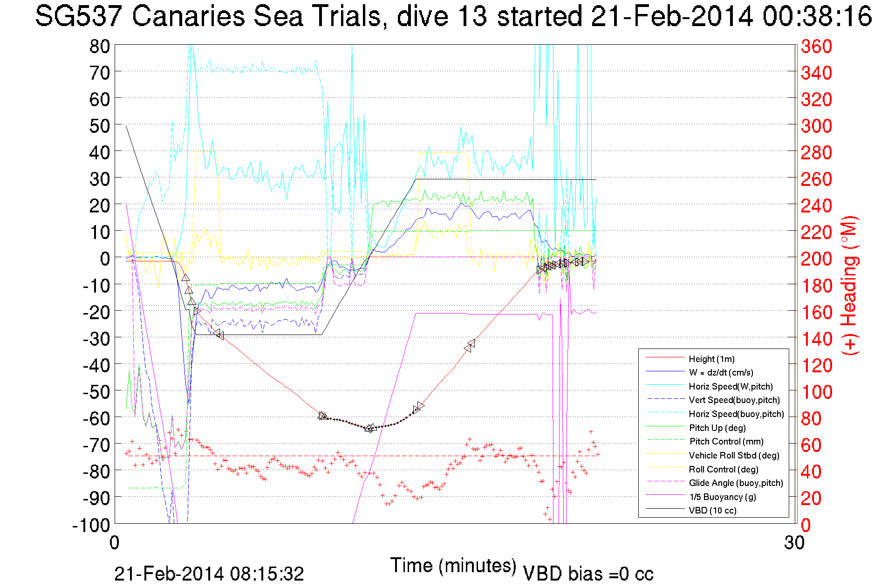Viewport: 881px width, 588px height.
Task: Click the black y-axis tick '-40'
Action: coord(96,365)
